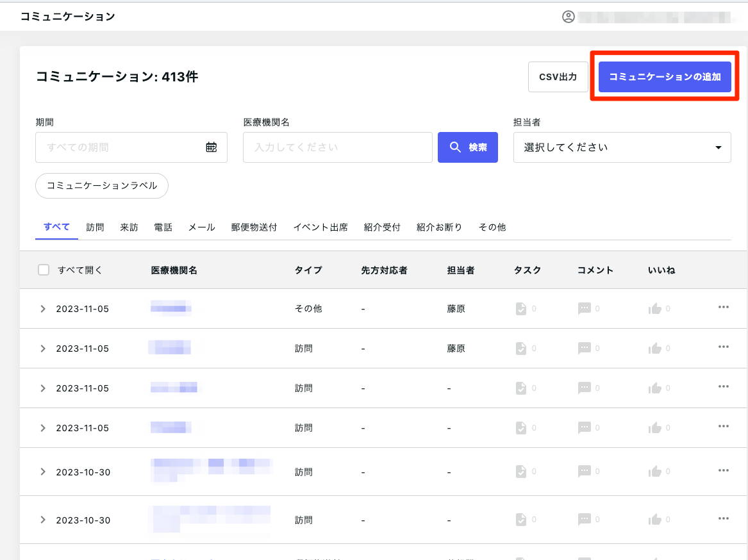This screenshot has height=560, width=748.
Task: Like the first 2023-10-30 row entry
Action: (655, 472)
